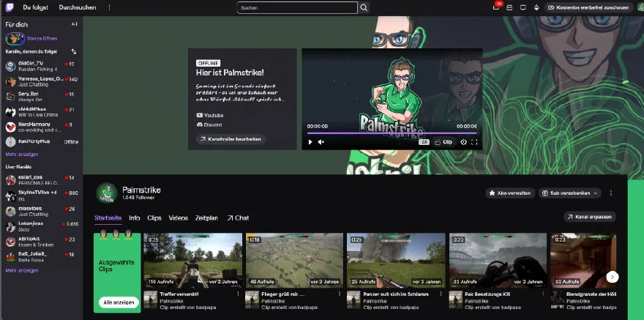The image size is (644, 320).
Task: Open Treffer versenkt! clip thumbnail
Action: [192, 261]
